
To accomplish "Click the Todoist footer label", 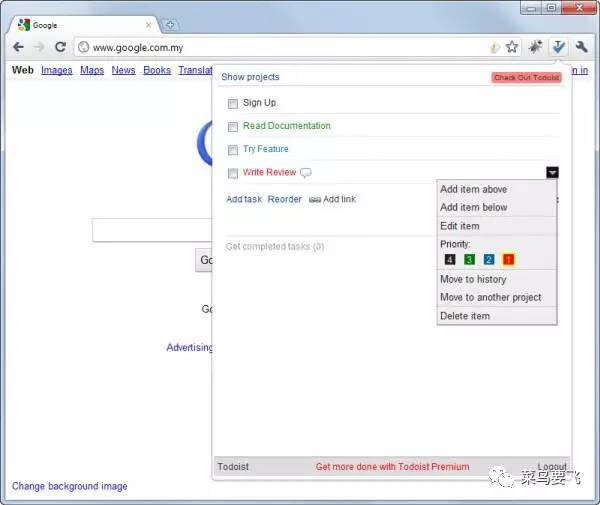I will (233, 467).
